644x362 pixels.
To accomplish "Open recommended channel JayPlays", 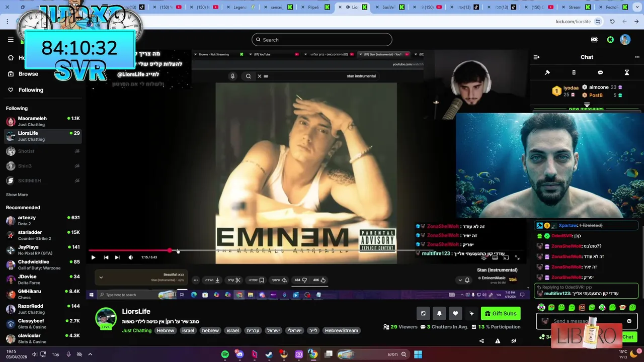I will coord(43,250).
